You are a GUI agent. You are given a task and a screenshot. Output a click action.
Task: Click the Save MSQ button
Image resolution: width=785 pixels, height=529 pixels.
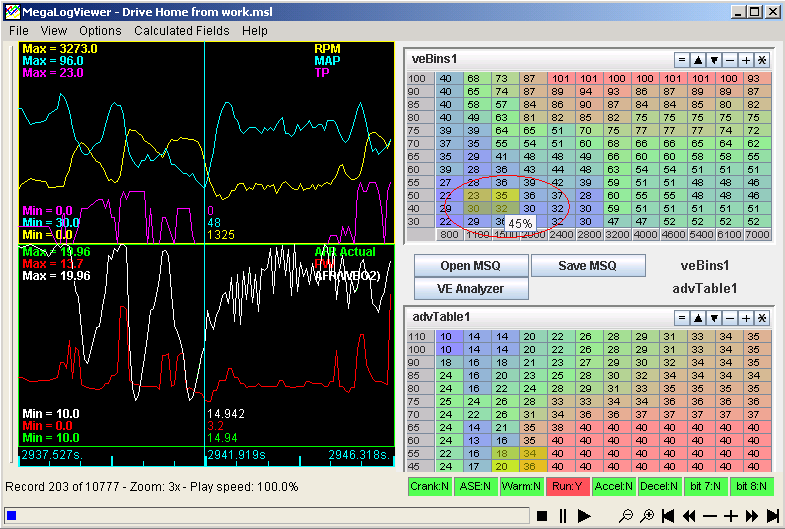pyautogui.click(x=588, y=265)
